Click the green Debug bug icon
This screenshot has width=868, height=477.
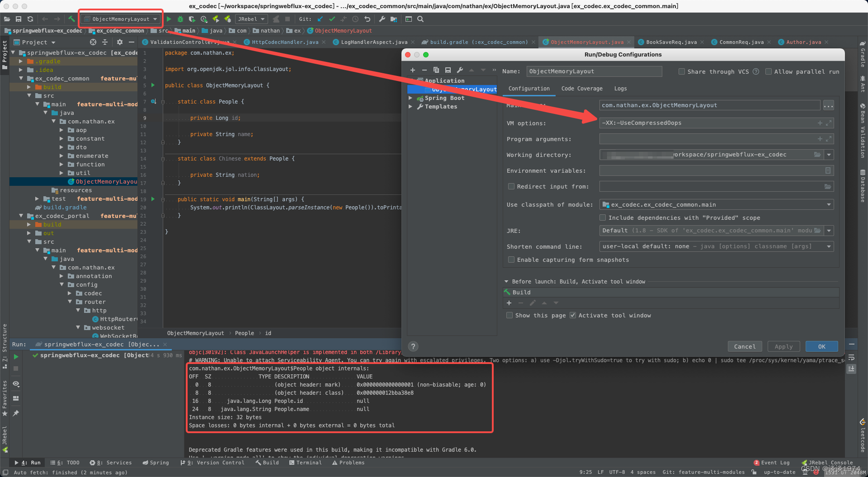[x=180, y=19]
